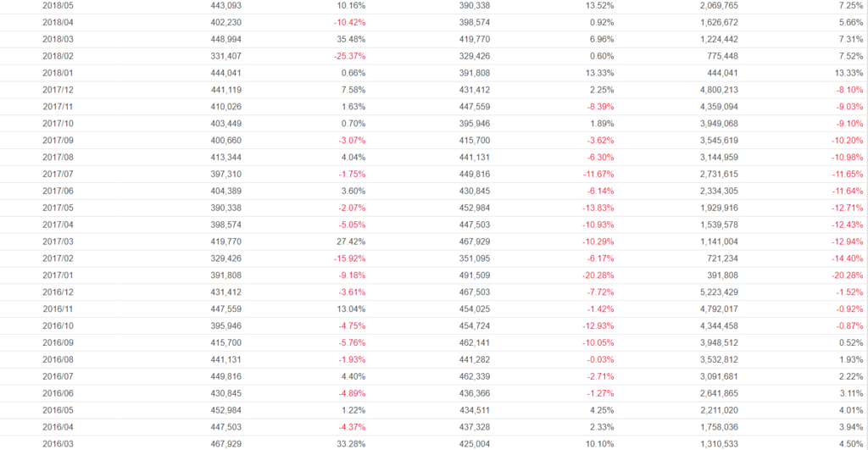Select the 2017/12 date cell
Viewport: 868px width, 450px height.
(58, 90)
